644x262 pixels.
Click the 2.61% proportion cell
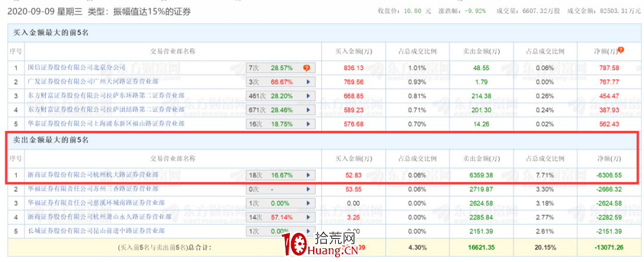tap(546, 231)
